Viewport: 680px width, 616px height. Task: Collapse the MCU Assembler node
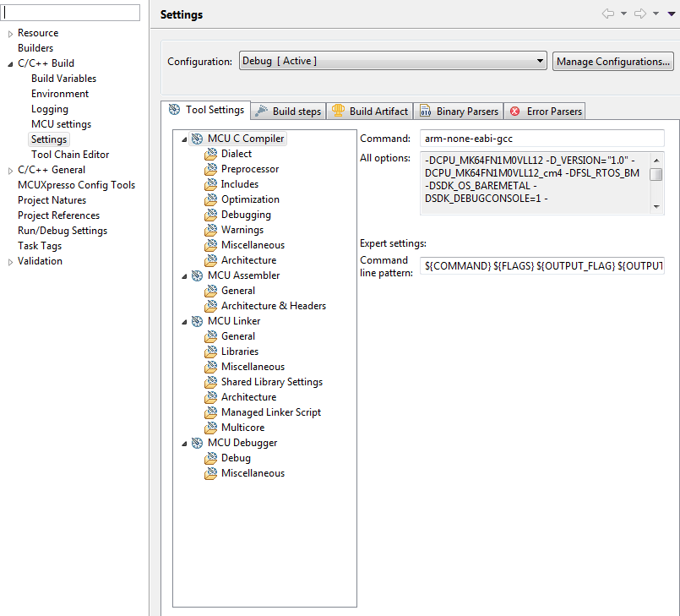pyautogui.click(x=184, y=276)
